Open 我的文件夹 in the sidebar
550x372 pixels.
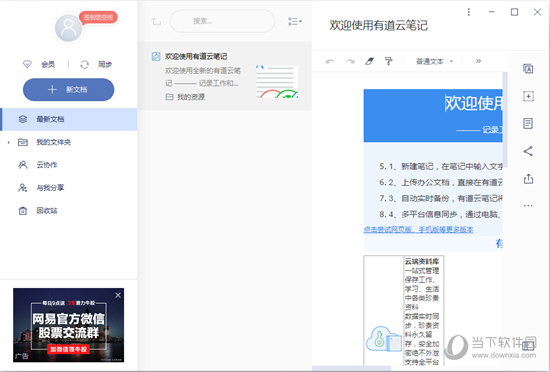[x=69, y=142]
